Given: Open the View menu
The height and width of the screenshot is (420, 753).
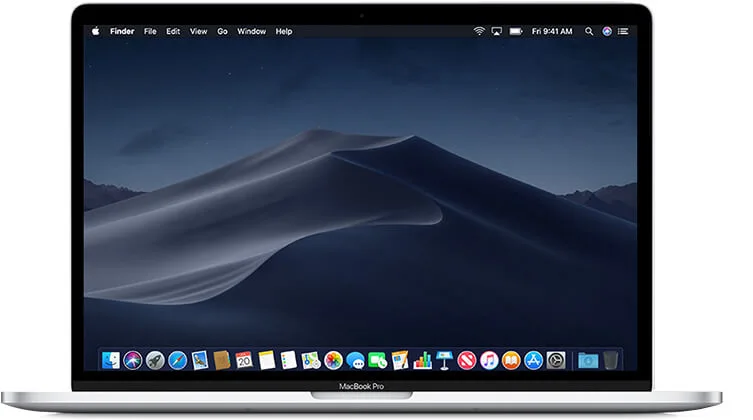Looking at the screenshot, I should 198,31.
